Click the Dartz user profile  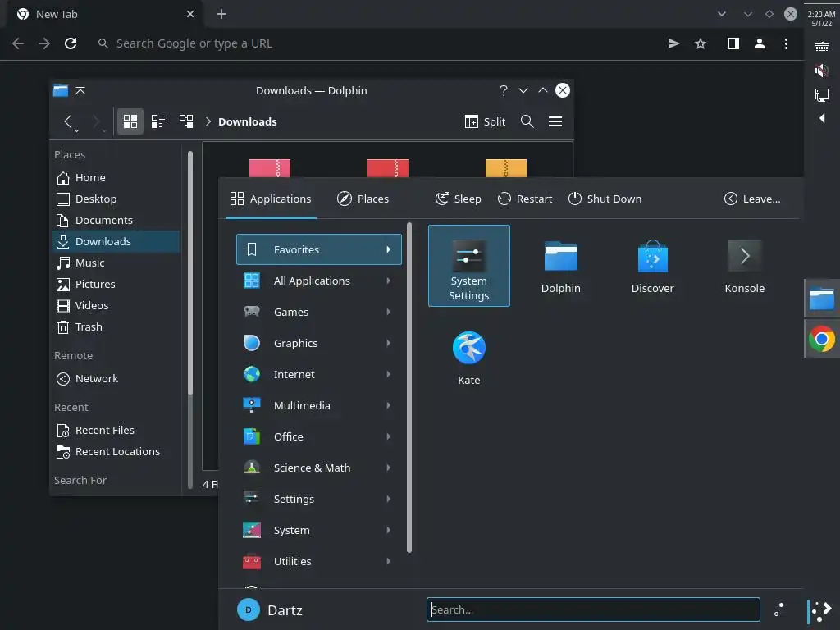click(270, 610)
